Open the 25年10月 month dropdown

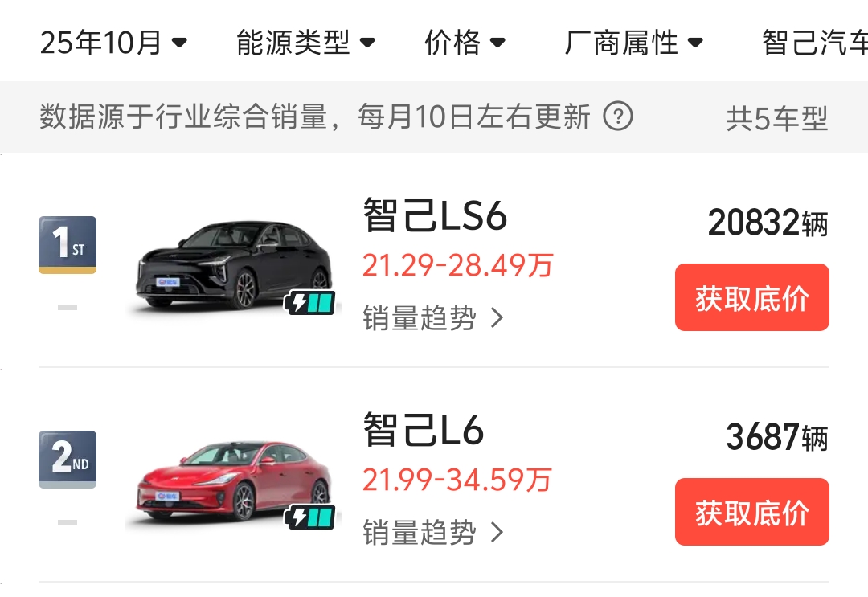(x=113, y=43)
